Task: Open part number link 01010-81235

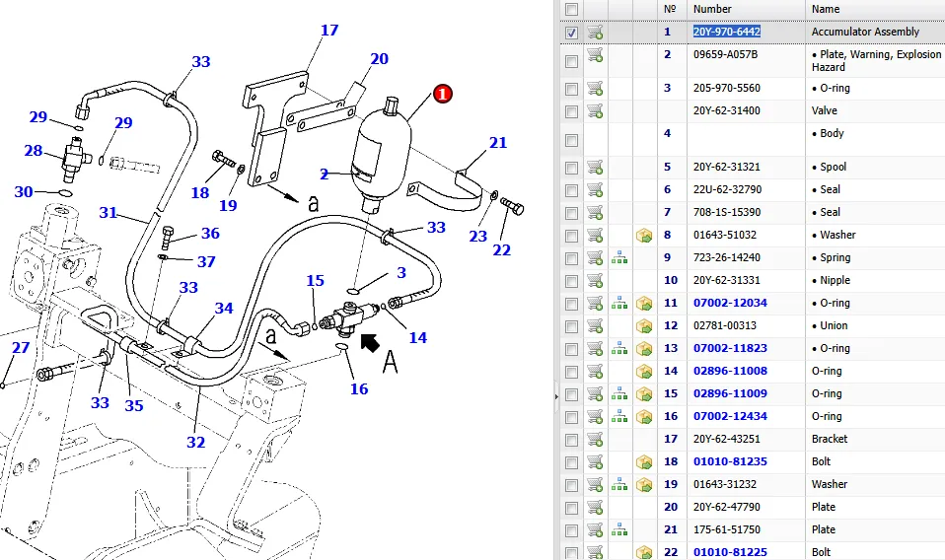Action: coord(729,462)
